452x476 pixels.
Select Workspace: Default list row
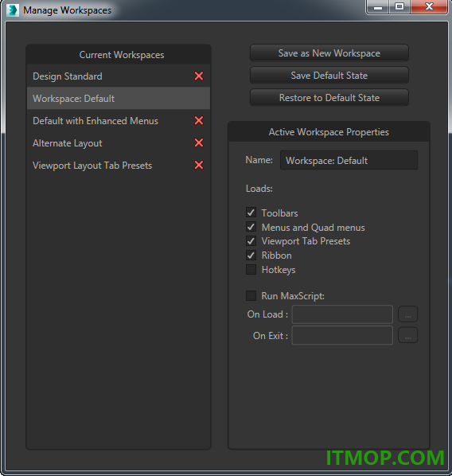(119, 99)
